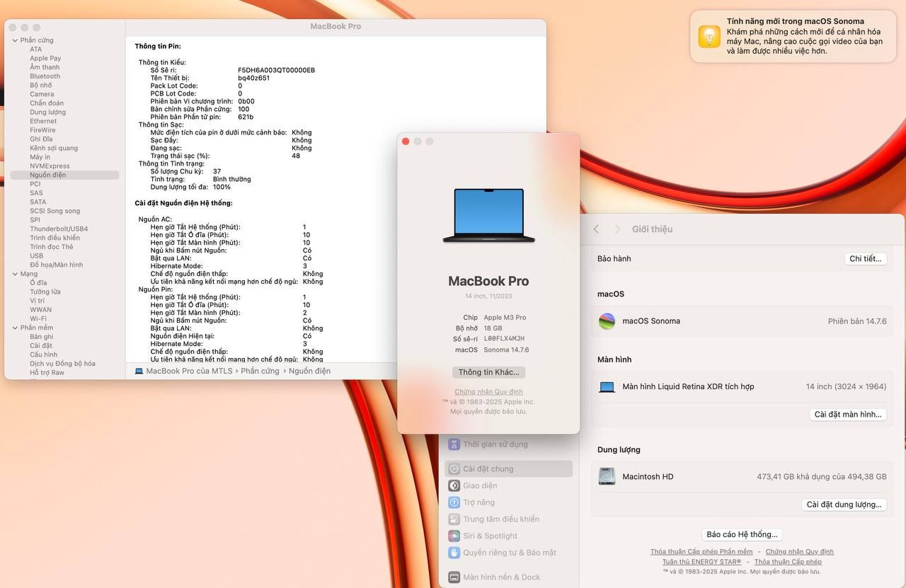Select Bộ nhớ in the hardware list
Image resolution: width=906 pixels, height=588 pixels.
click(40, 85)
